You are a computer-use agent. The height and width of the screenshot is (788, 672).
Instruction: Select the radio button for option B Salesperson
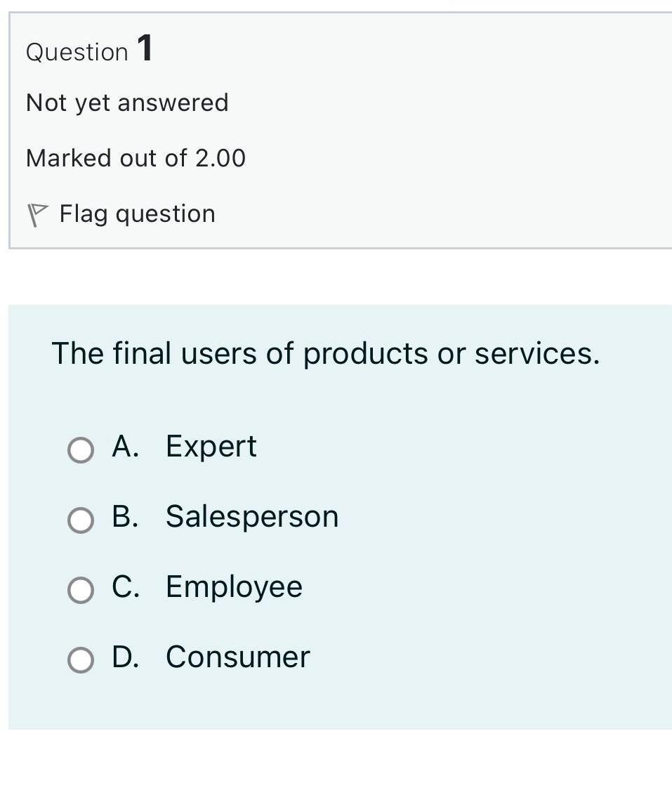point(80,520)
